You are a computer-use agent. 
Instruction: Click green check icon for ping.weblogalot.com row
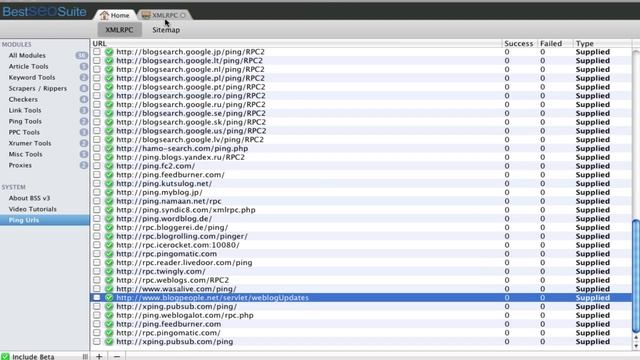(109, 316)
